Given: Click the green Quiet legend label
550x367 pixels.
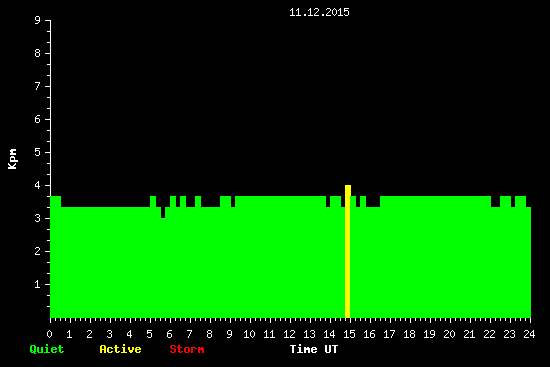Looking at the screenshot, I should pos(47,349).
